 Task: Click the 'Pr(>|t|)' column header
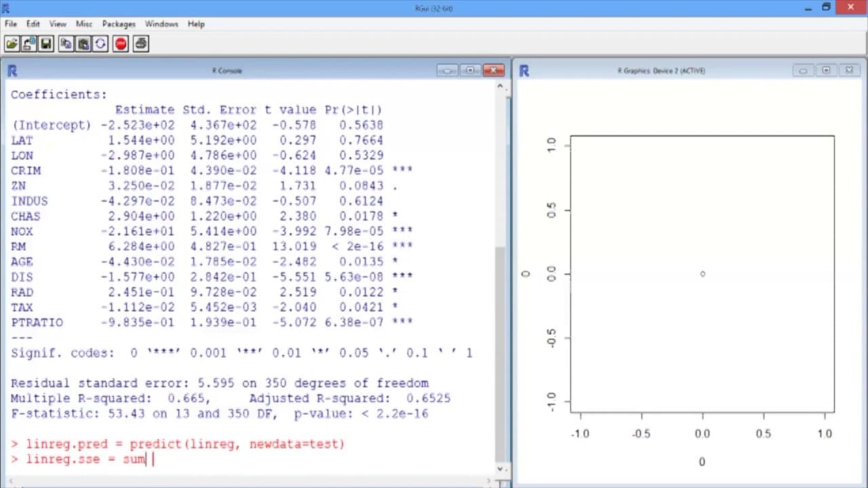pyautogui.click(x=353, y=110)
